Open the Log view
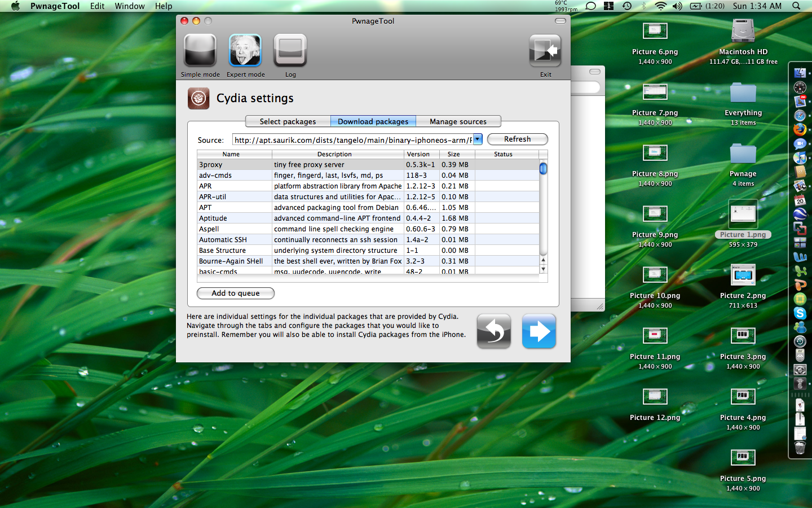 (290, 51)
